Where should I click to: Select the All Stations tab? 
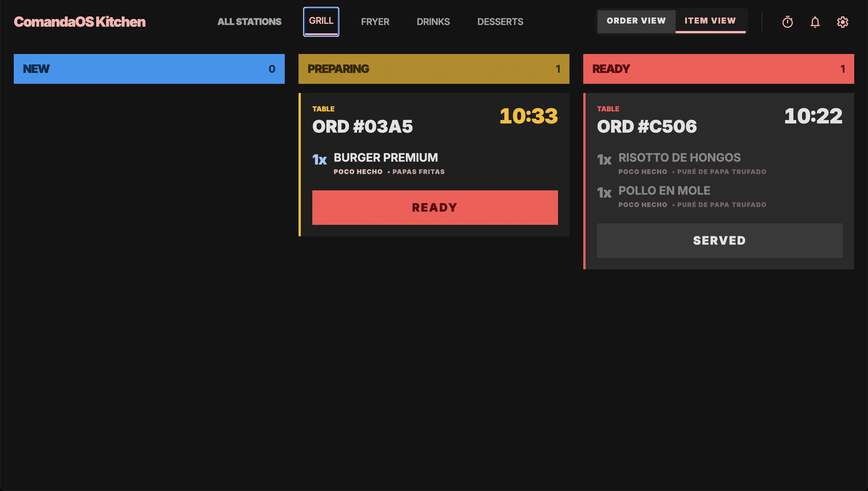tap(249, 22)
